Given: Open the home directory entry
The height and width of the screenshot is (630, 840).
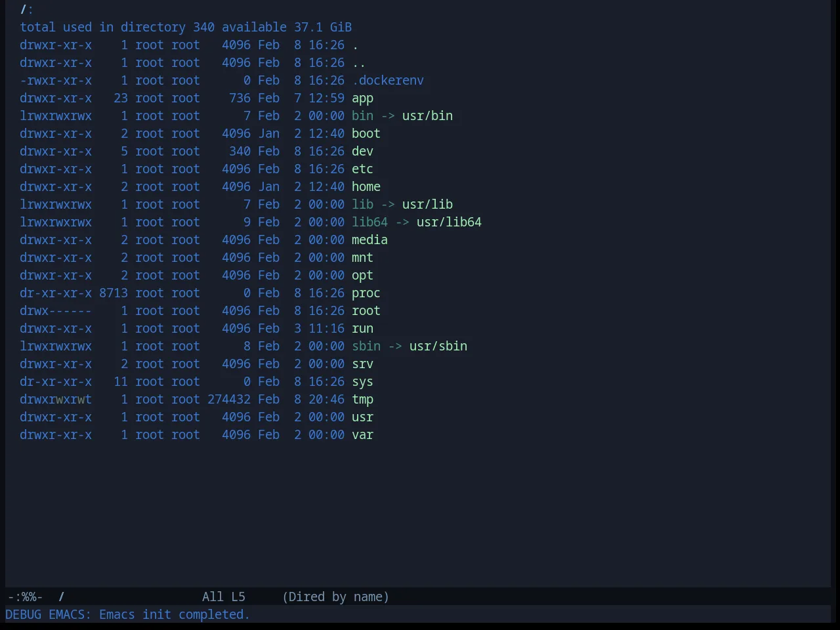Looking at the screenshot, I should (366, 187).
